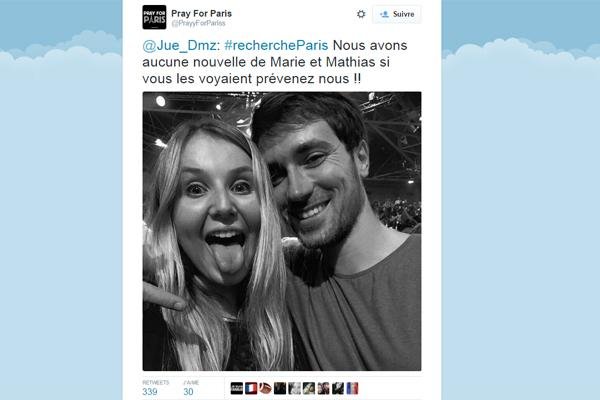Image resolution: width=600 pixels, height=400 pixels.
Task: Open the Pray For Paris account name
Action: coord(201,13)
